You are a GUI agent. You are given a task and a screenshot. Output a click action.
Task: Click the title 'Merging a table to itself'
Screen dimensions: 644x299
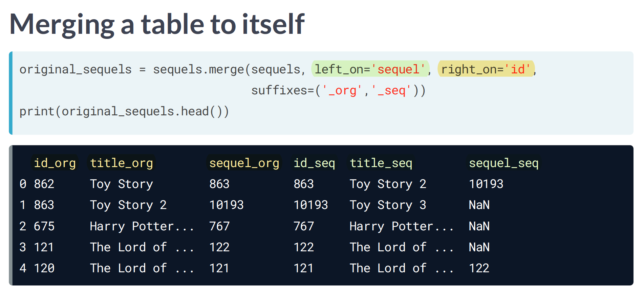pos(157,24)
